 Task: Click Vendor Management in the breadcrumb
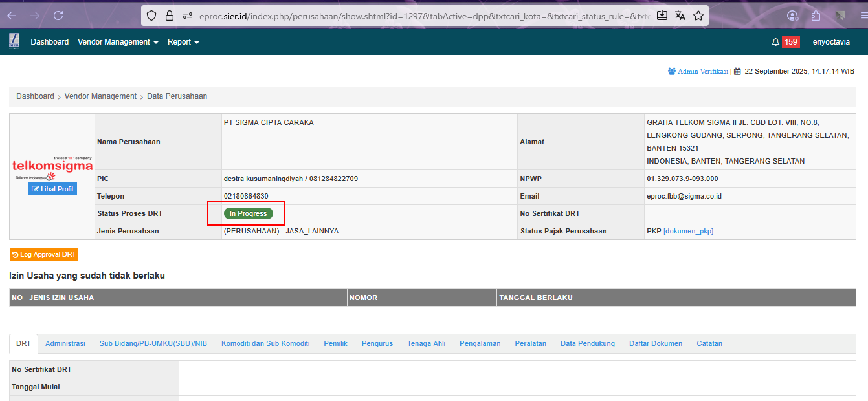point(100,96)
